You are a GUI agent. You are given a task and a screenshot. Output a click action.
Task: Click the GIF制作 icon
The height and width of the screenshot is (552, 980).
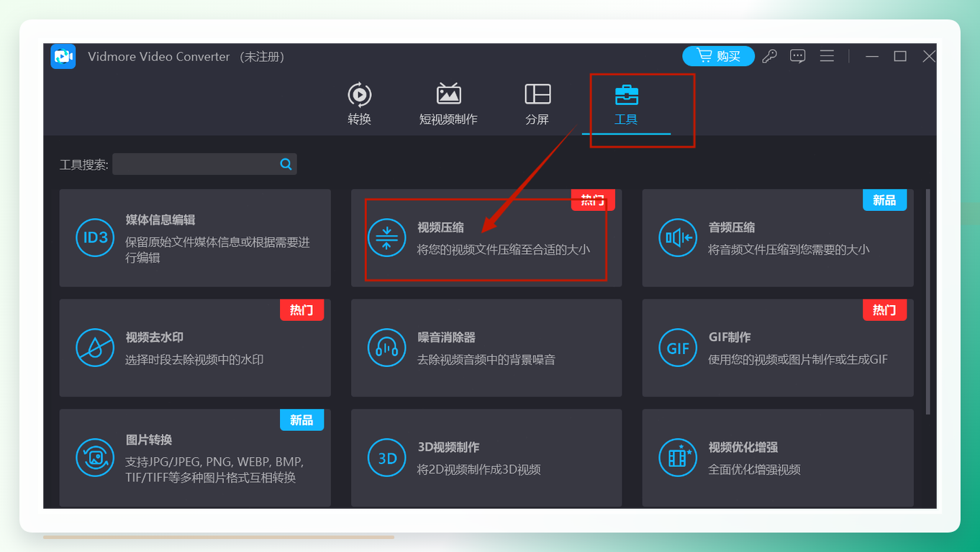[678, 348]
